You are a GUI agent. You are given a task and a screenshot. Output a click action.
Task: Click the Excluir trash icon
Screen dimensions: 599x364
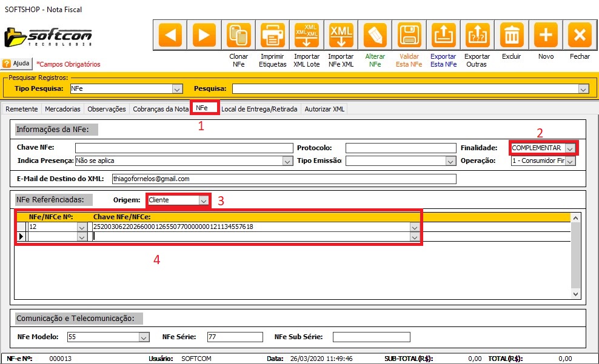[512, 35]
